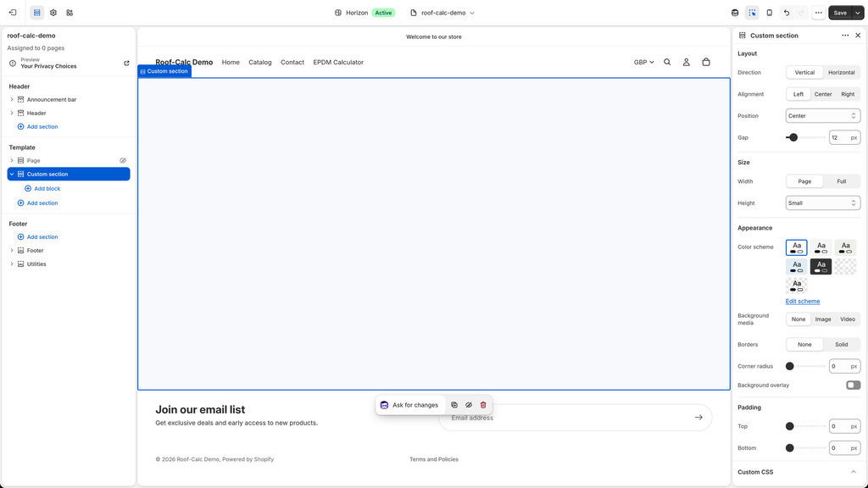868x488 pixels.
Task: Open the Height dropdown
Action: (x=822, y=203)
